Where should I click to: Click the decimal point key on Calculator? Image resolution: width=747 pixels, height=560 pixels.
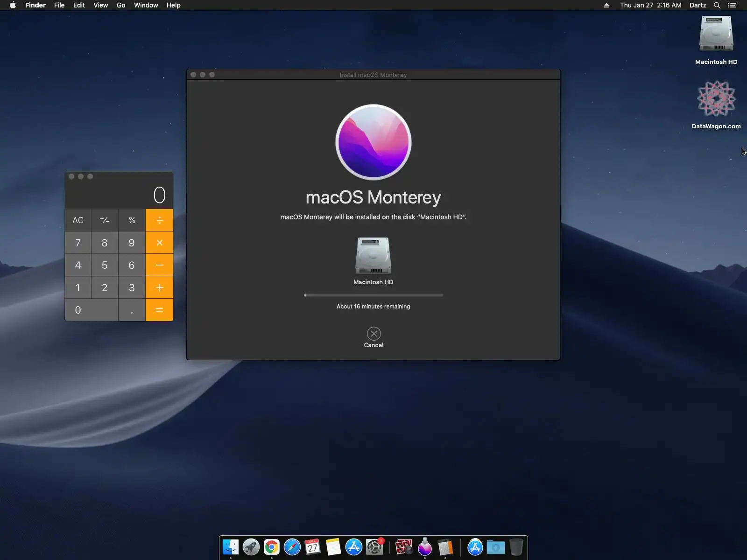[132, 310]
